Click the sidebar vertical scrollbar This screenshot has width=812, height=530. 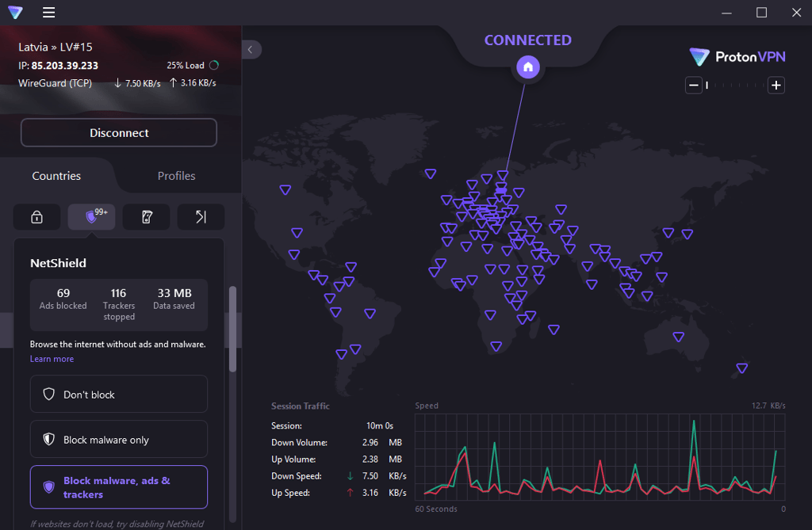[x=232, y=330]
